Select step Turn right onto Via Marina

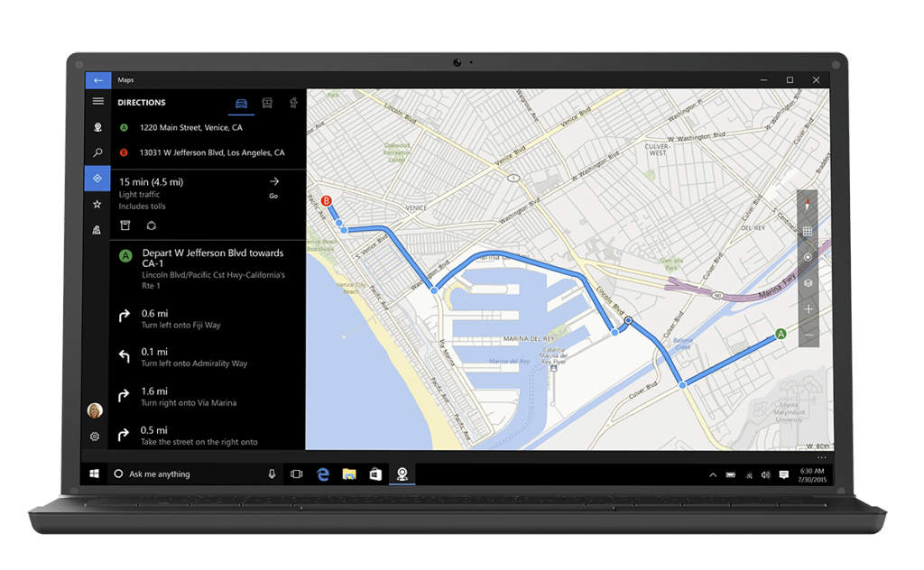208,396
